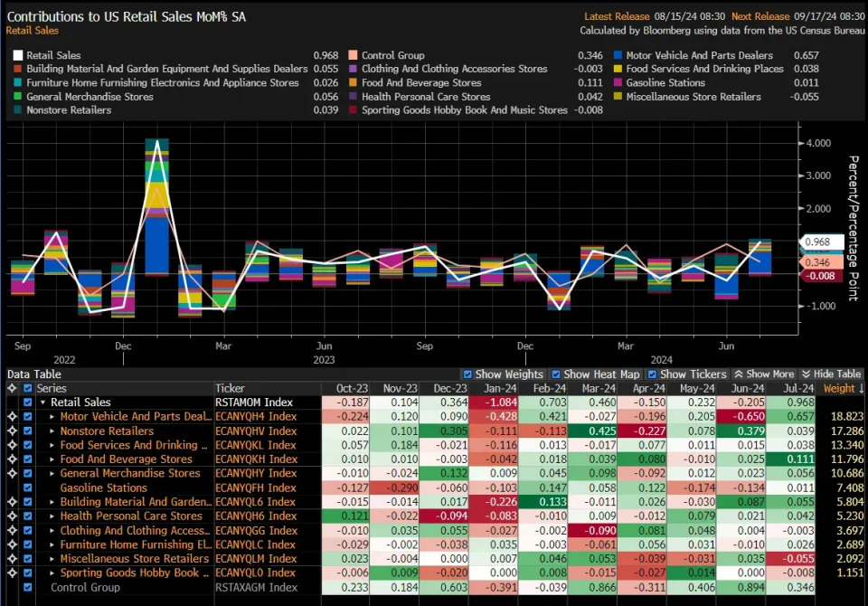Expand the Nonstore Retailers row

[52, 431]
